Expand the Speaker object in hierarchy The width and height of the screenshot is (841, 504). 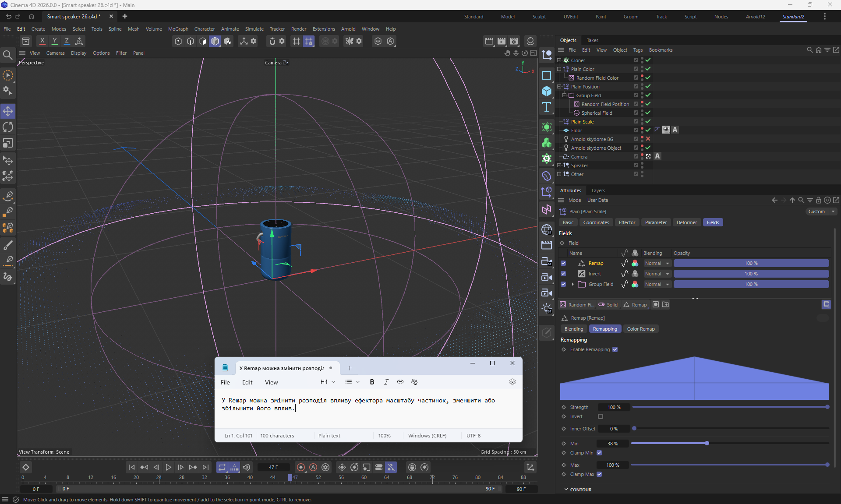pyautogui.click(x=559, y=166)
